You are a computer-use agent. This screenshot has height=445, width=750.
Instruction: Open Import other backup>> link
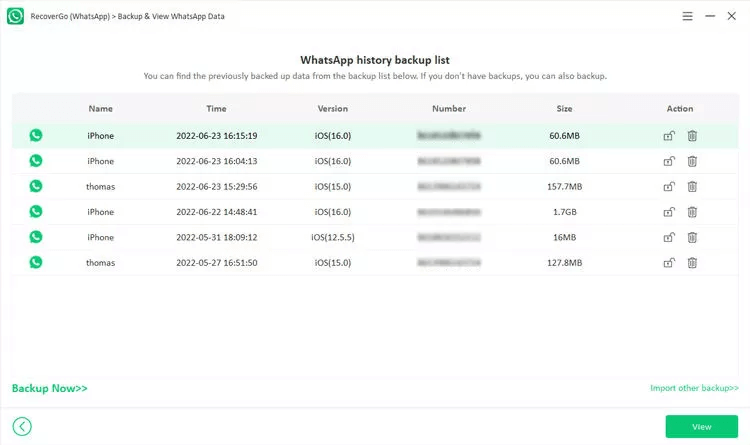point(693,388)
